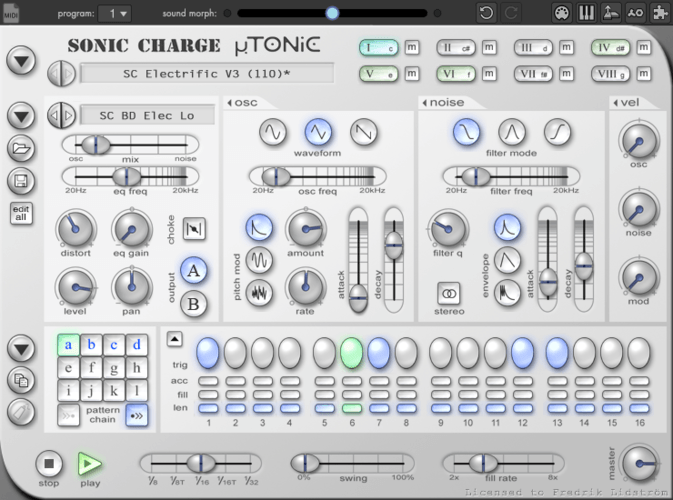Mute drum channel V
Viewport: 673px width, 500px height.
(412, 74)
